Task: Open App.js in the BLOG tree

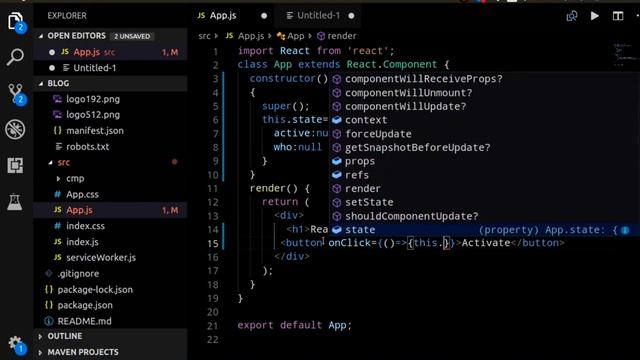Action: [110, 210]
